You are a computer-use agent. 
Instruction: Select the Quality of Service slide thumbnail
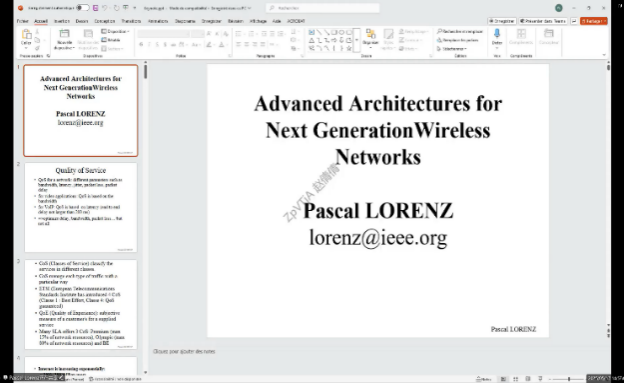click(81, 207)
